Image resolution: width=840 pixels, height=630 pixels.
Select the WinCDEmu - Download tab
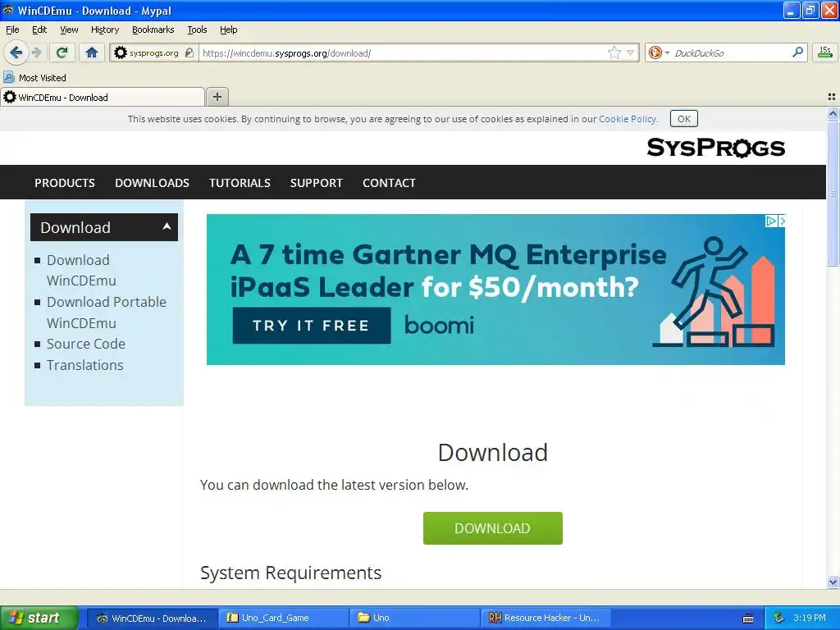pos(103,97)
